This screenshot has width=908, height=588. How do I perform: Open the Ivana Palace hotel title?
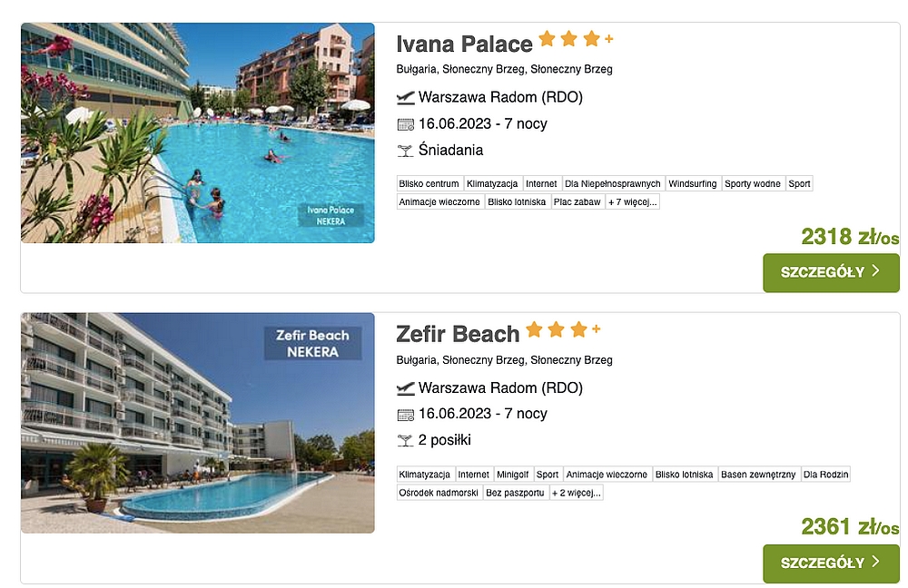pyautogui.click(x=464, y=44)
